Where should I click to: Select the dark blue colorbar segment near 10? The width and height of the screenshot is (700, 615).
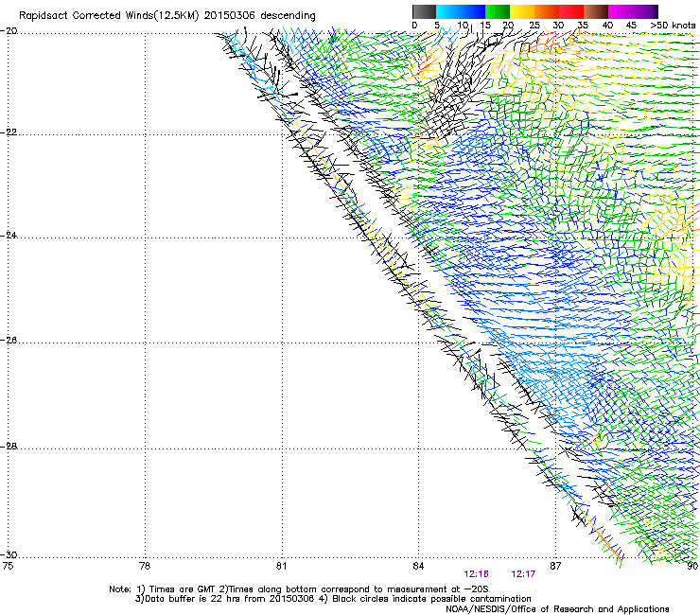pos(473,11)
